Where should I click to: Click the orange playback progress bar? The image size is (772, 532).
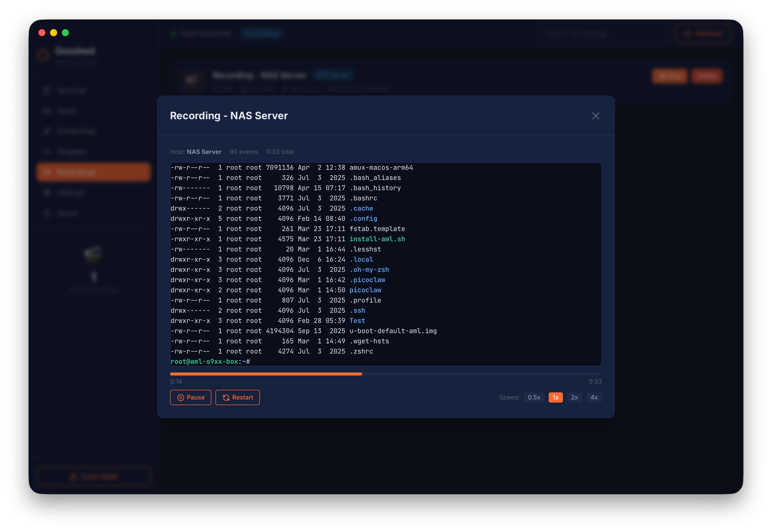pyautogui.click(x=266, y=374)
